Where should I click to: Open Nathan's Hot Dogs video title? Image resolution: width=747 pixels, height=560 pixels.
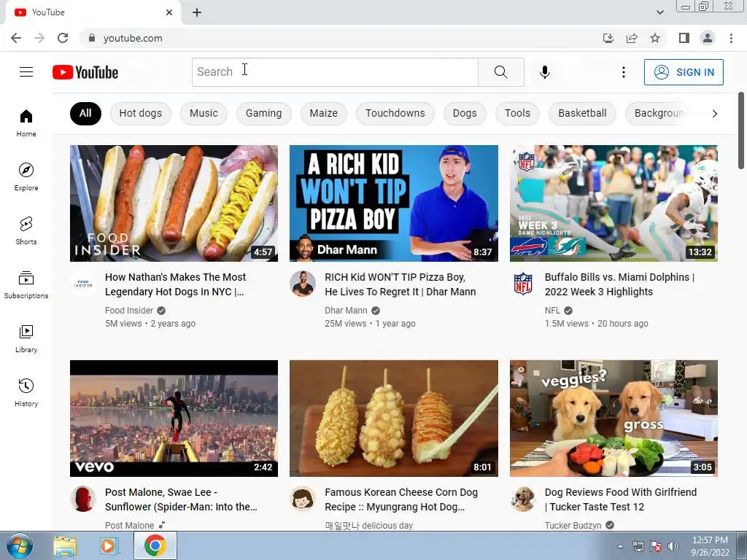click(x=175, y=284)
